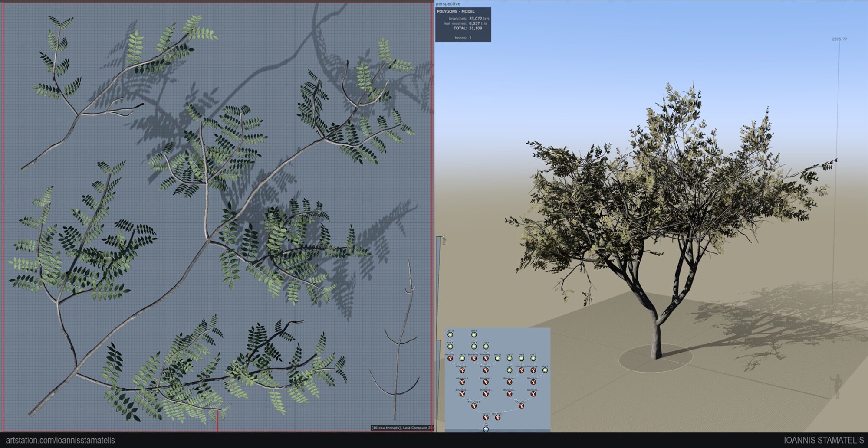The image size is (868, 448).
Task: Click the perspective viewport label
Action: [448, 3]
